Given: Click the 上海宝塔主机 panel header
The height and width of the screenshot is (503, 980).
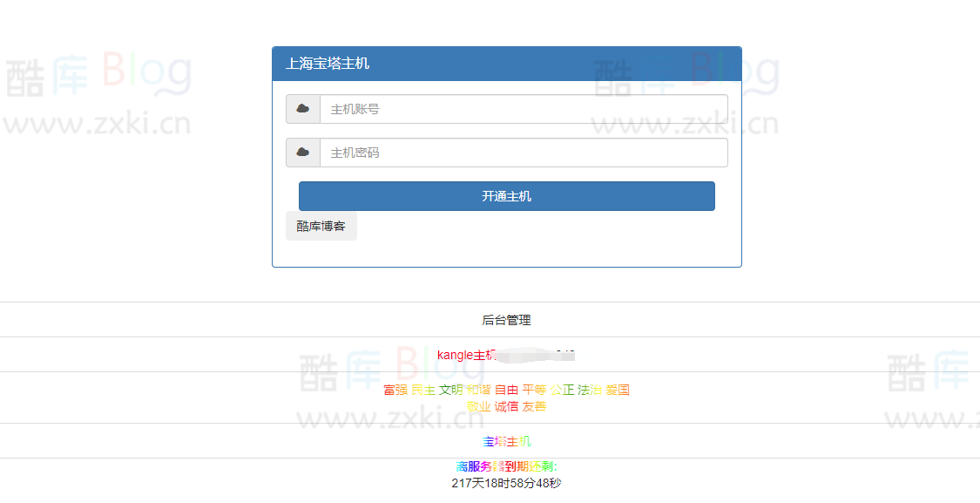Looking at the screenshot, I should (328, 64).
